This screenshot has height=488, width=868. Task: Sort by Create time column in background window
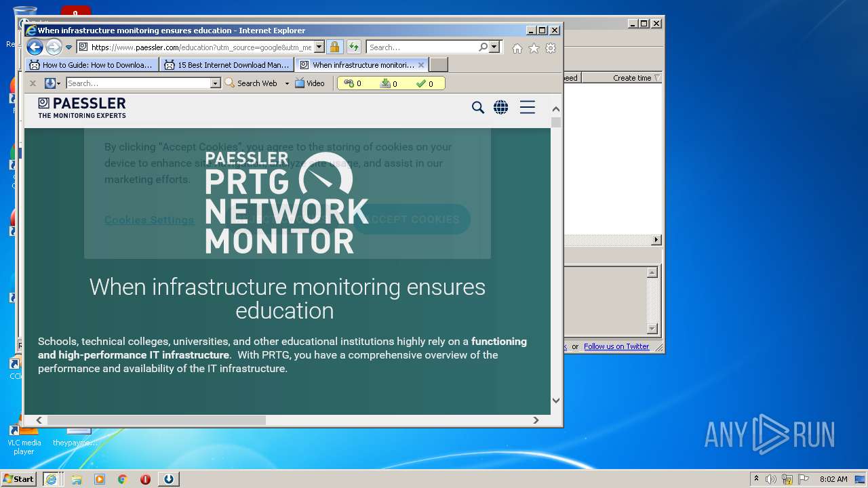[621, 78]
